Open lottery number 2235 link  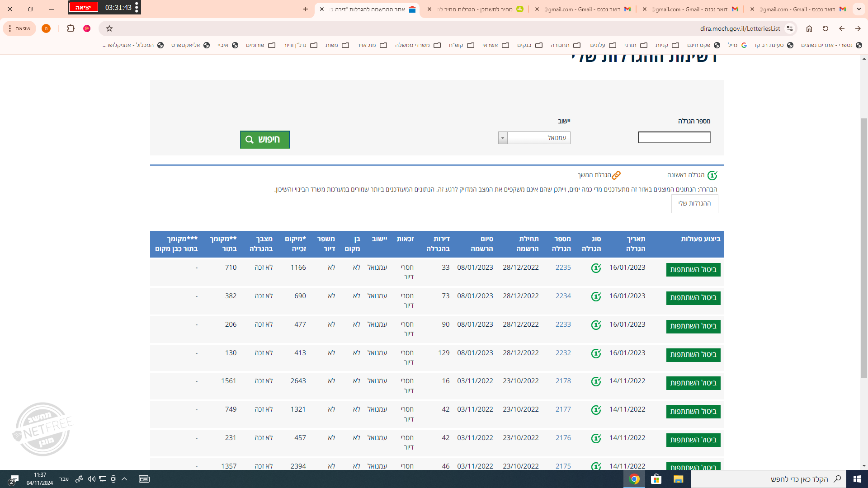click(563, 267)
